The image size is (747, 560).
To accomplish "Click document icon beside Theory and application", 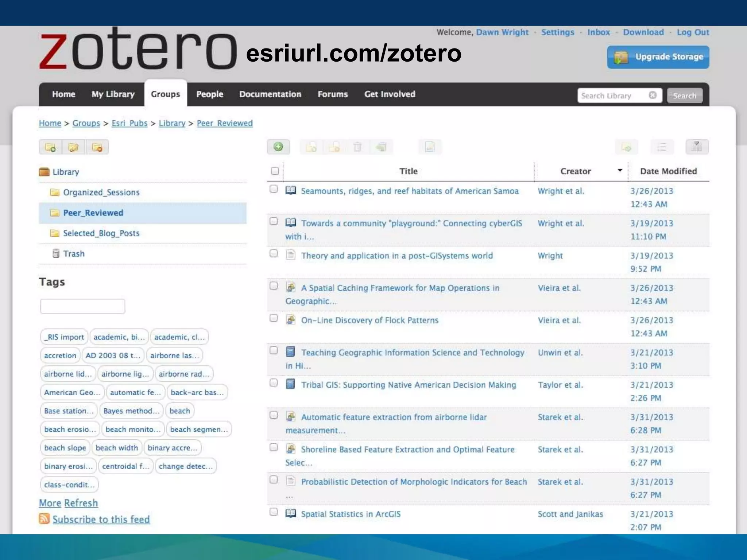I will (x=290, y=255).
